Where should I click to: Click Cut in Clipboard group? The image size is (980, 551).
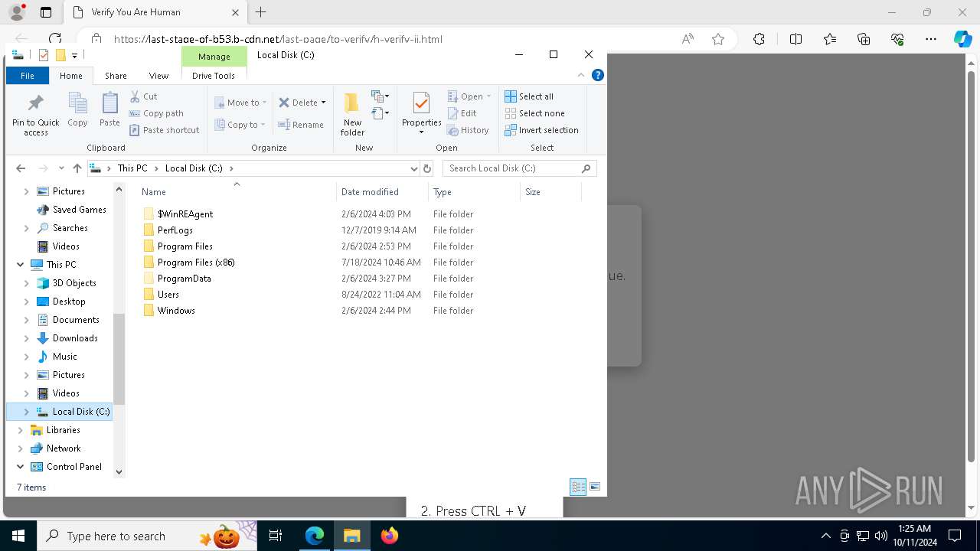[x=143, y=96]
